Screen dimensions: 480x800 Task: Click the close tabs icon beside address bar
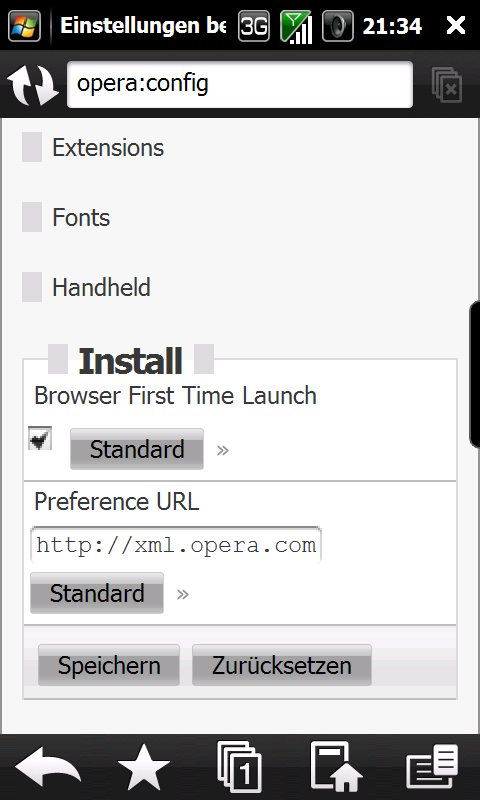pos(447,85)
